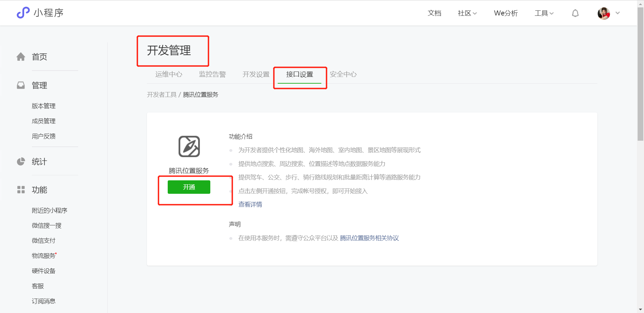
Task: Click 腾讯位置服务 label under the icon
Action: click(x=189, y=171)
